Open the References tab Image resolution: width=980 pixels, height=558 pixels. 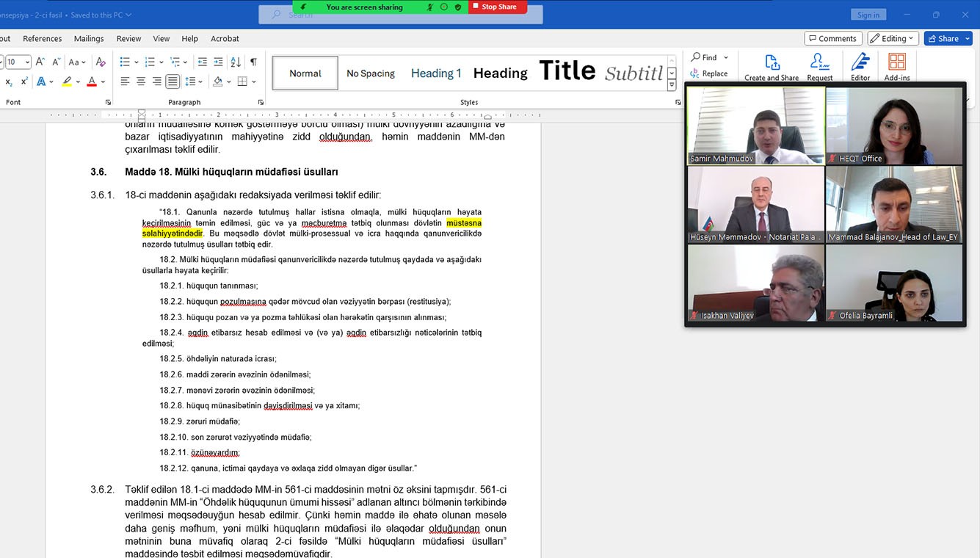coord(43,39)
